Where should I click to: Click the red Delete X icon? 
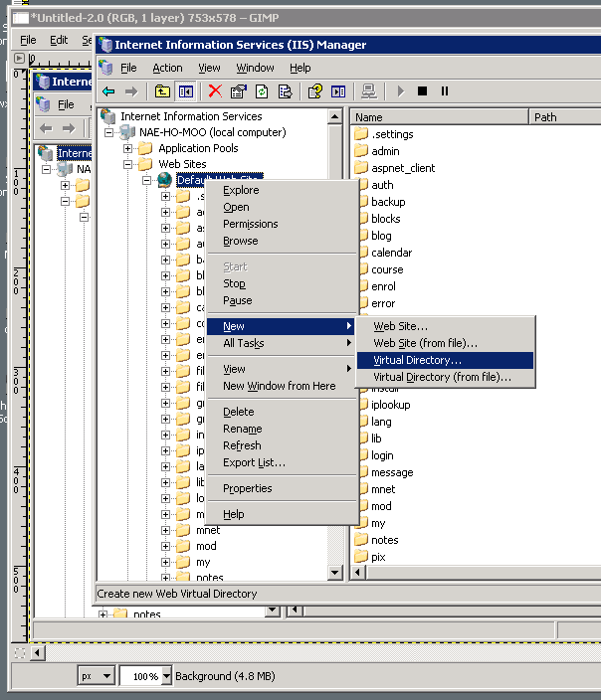[214, 91]
